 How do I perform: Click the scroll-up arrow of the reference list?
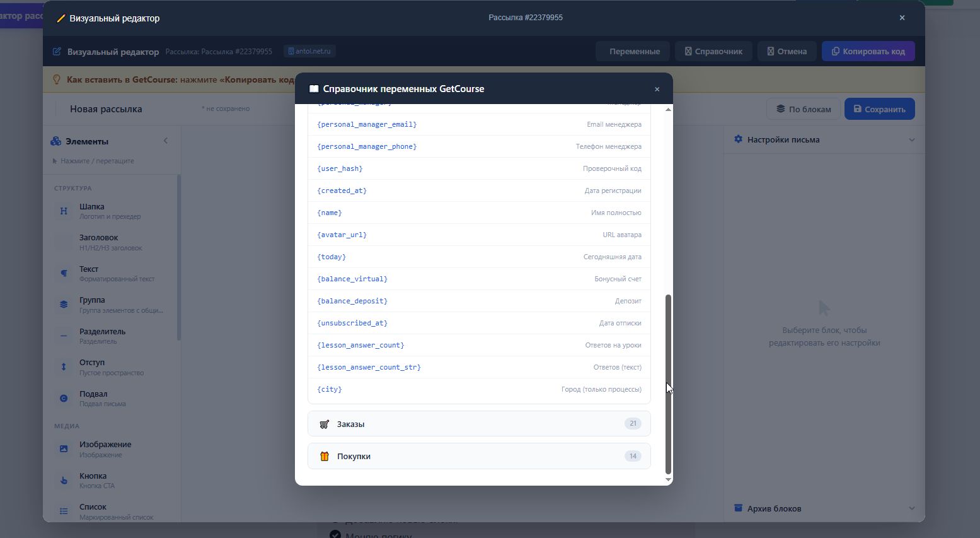pyautogui.click(x=668, y=110)
